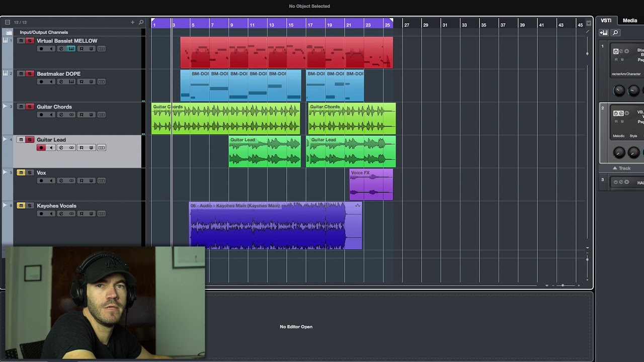Collapse the Track section in VSTi rack
The width and height of the screenshot is (644, 362).
coord(622,168)
